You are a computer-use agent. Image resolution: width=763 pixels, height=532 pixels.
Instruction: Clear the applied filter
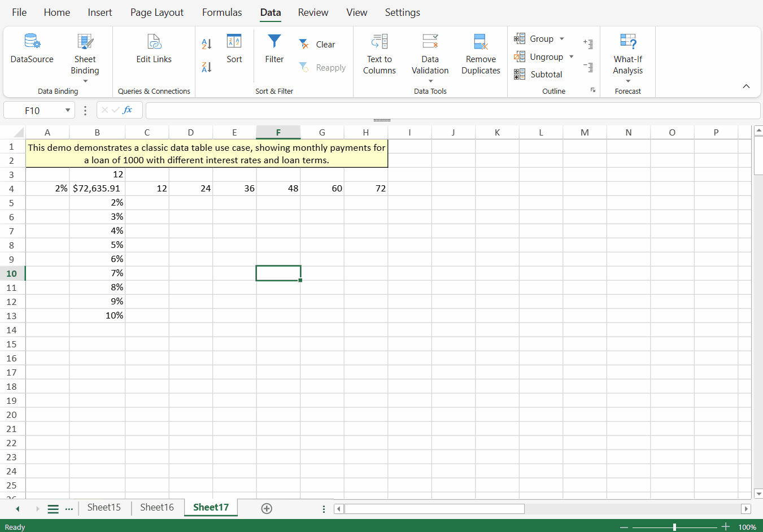coord(317,45)
